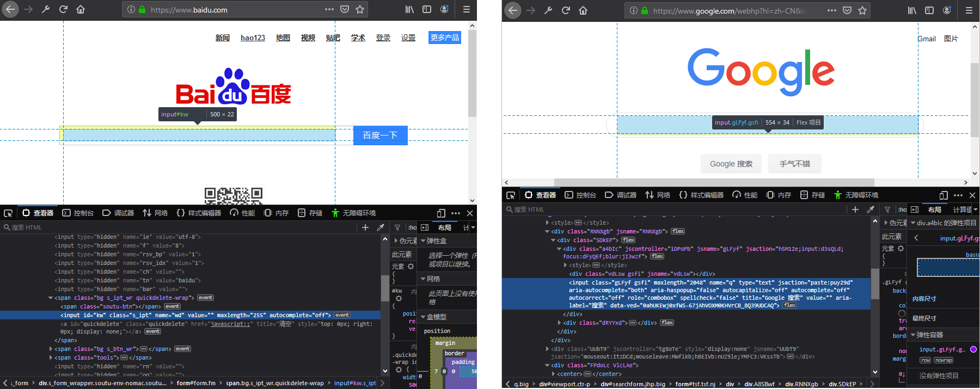Viewport: 980px width, 389px height.
Task: Click the QR code on Baidu page
Action: click(234, 196)
